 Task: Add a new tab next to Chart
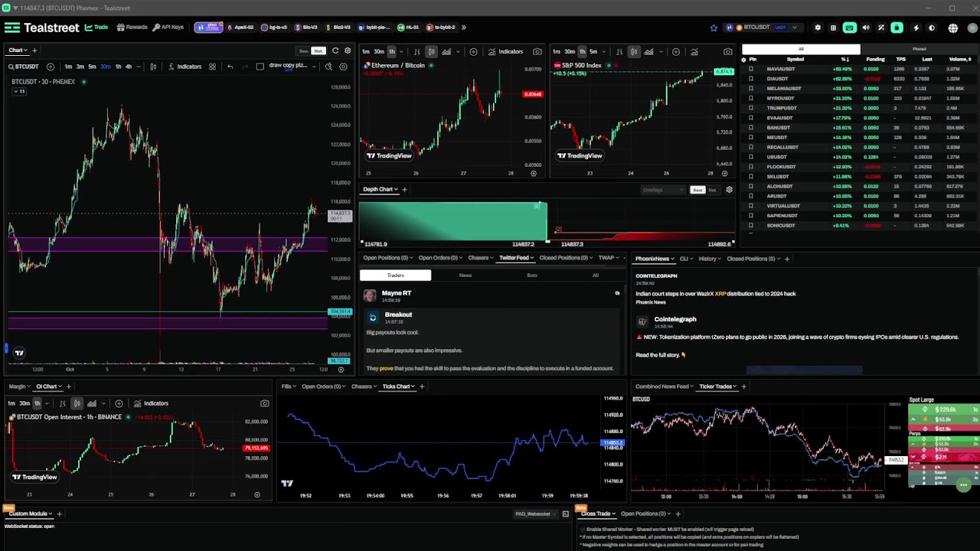click(x=34, y=51)
